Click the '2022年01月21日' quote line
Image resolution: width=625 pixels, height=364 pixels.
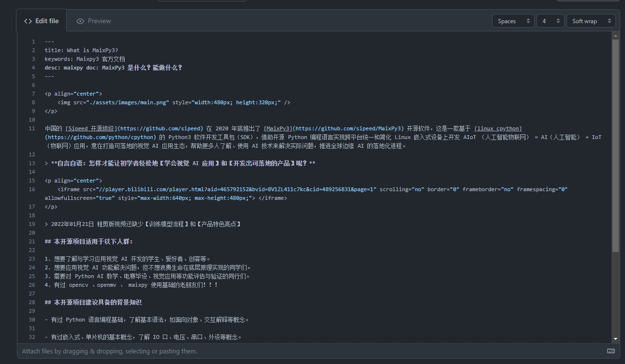click(143, 224)
